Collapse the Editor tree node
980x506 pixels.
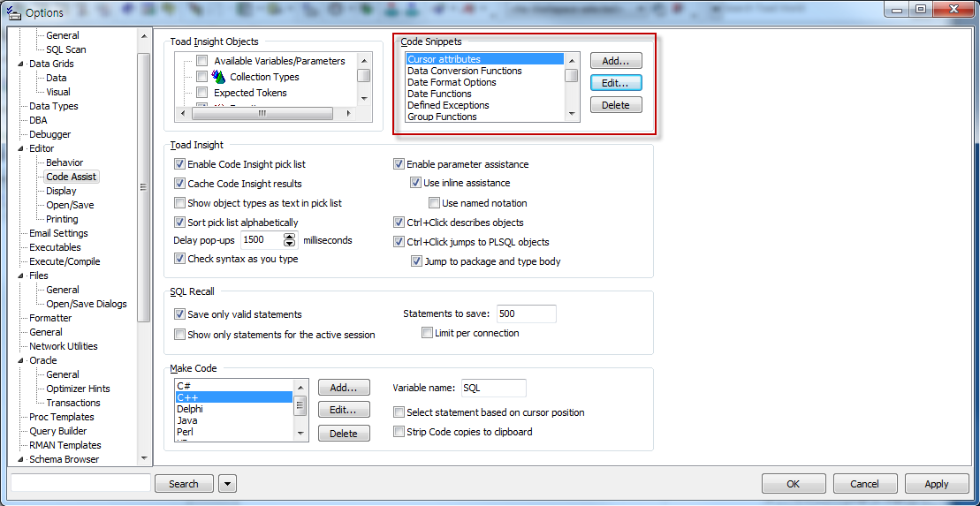(21, 148)
